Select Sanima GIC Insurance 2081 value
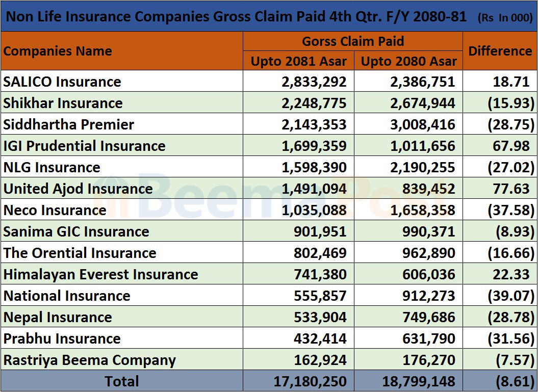 (x=320, y=231)
